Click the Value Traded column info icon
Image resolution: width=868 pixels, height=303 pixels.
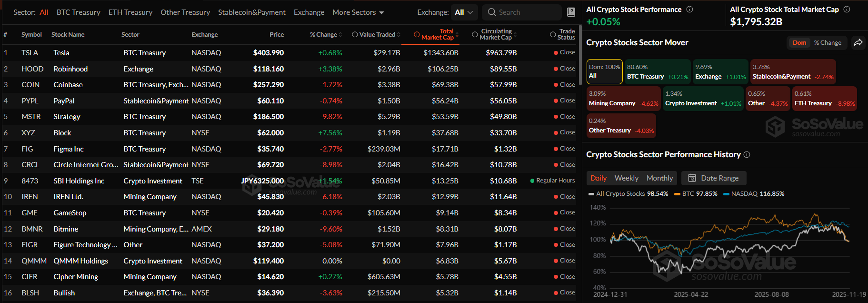coord(355,34)
